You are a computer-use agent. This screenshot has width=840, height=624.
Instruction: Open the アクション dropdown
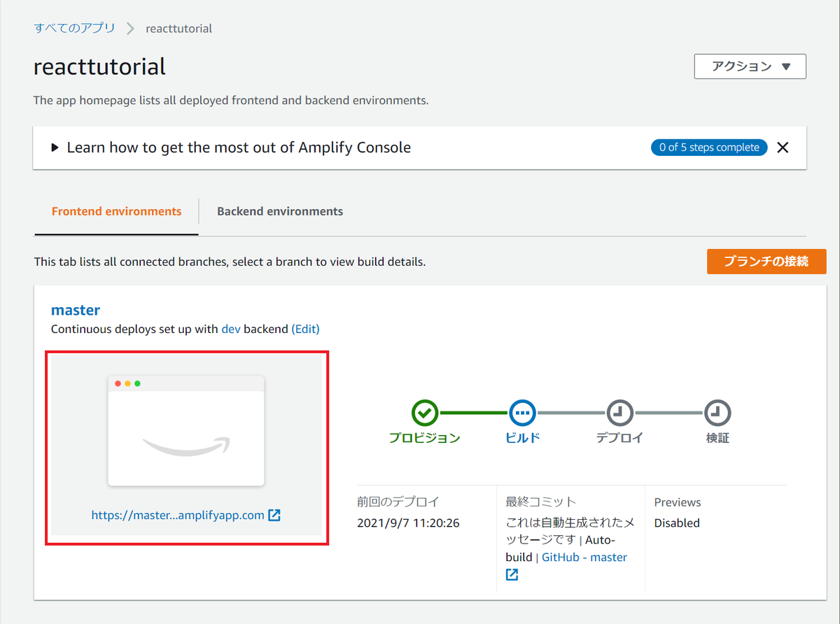point(750,66)
